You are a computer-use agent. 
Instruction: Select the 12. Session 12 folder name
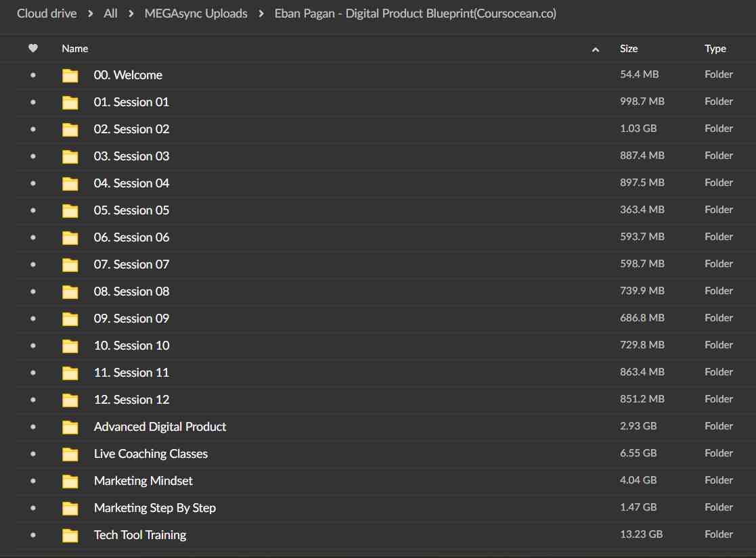pyautogui.click(x=131, y=400)
